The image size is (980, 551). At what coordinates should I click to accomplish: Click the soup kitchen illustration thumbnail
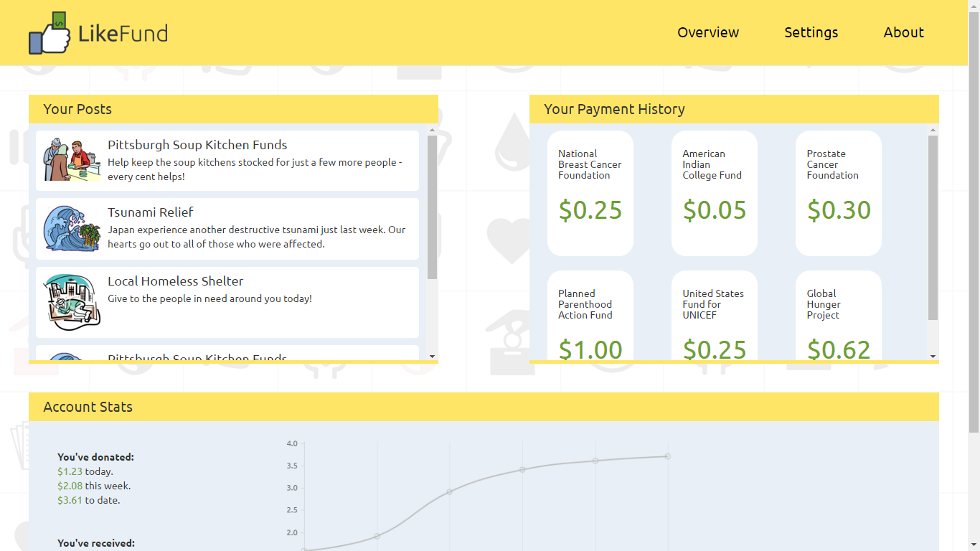(71, 160)
